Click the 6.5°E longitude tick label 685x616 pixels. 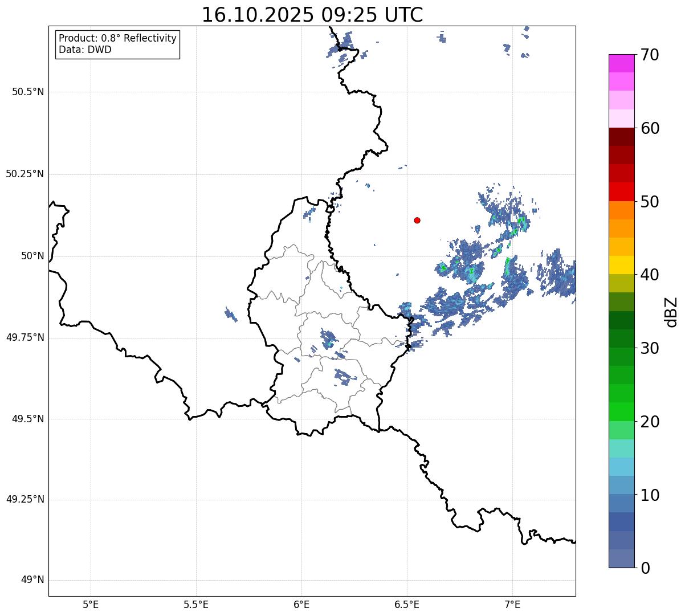point(407,604)
